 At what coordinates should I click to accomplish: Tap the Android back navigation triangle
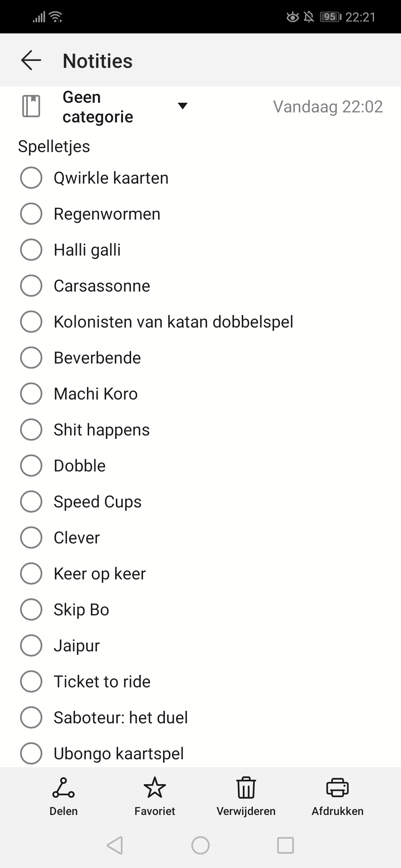coord(115,845)
